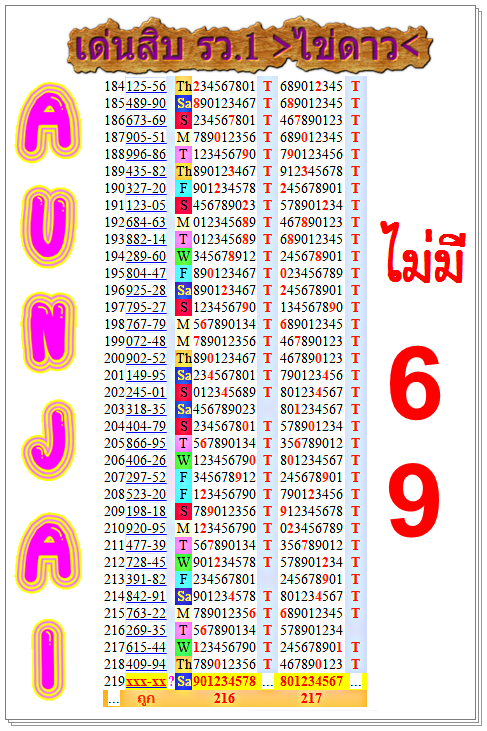The width and height of the screenshot is (487, 731).
Task: Select the Sa day cell in row 219
Action: tap(184, 682)
